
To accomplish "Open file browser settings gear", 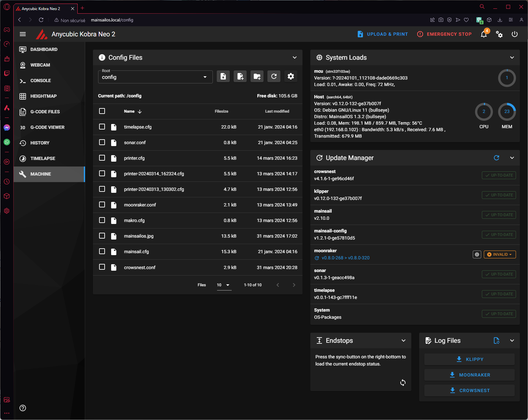I will pyautogui.click(x=291, y=76).
